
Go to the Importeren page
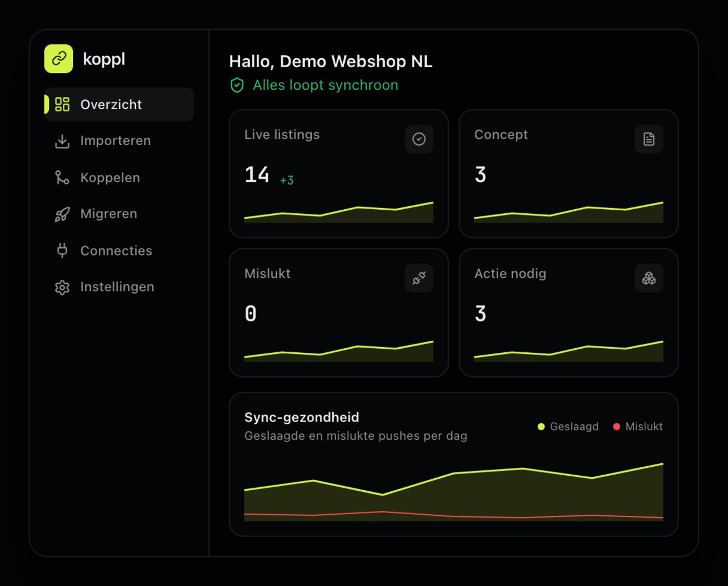point(119,141)
